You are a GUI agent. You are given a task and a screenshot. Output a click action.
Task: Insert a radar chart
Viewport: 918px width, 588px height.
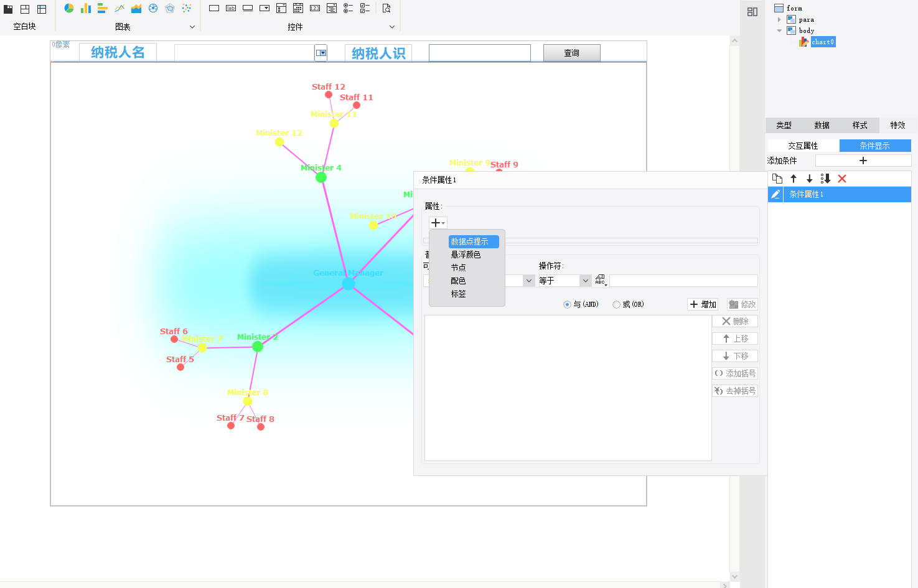point(170,8)
